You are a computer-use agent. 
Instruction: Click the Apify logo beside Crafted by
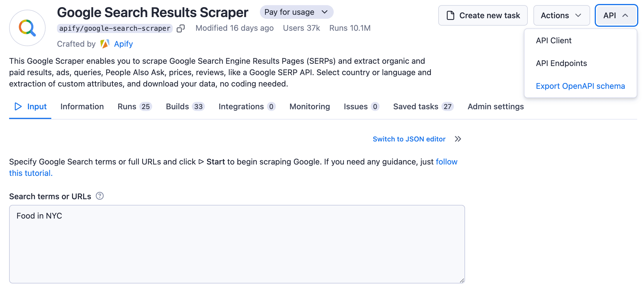pos(105,44)
